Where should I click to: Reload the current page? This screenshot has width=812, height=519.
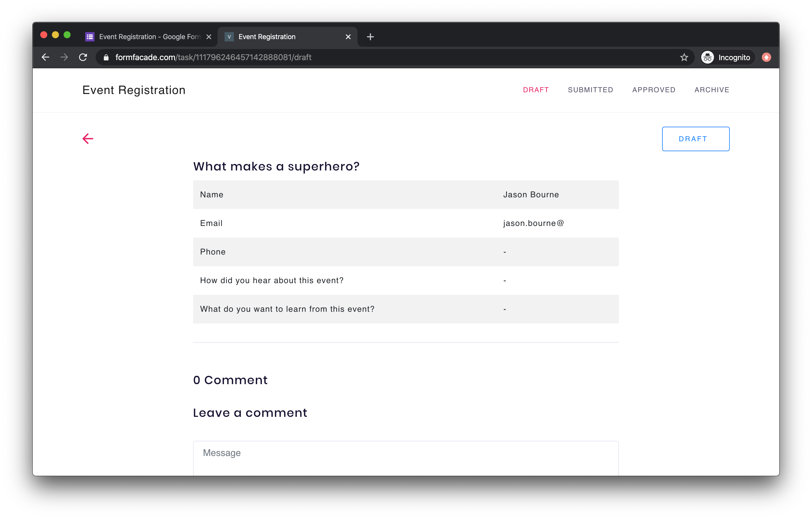[83, 57]
